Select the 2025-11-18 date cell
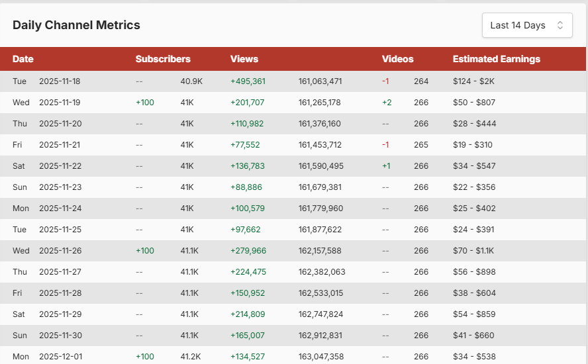 tap(60, 81)
